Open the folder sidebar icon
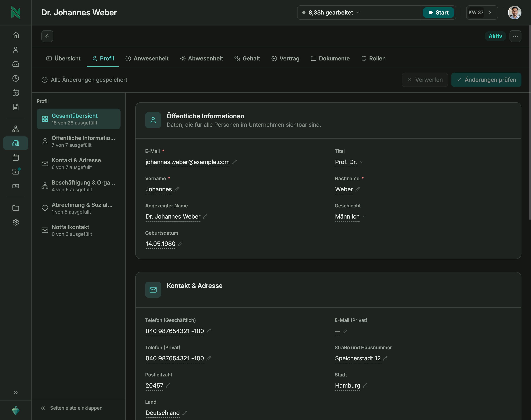 (16, 208)
